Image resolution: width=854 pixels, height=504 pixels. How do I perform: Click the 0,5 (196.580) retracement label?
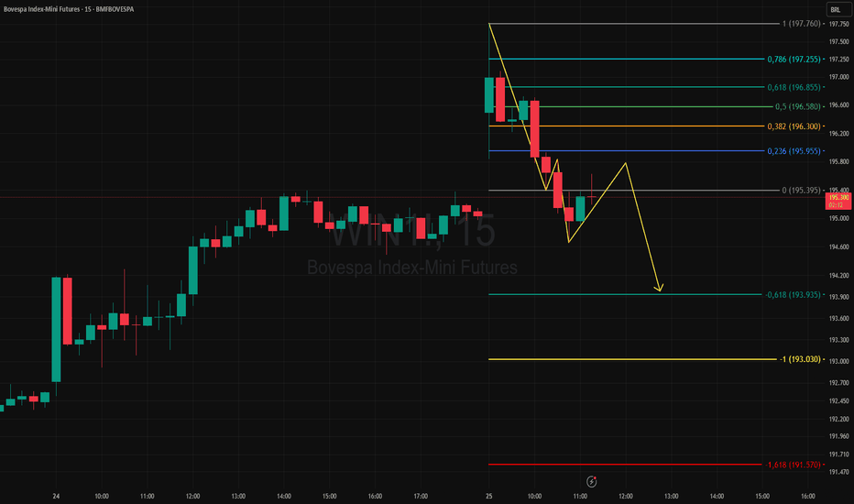pos(797,107)
